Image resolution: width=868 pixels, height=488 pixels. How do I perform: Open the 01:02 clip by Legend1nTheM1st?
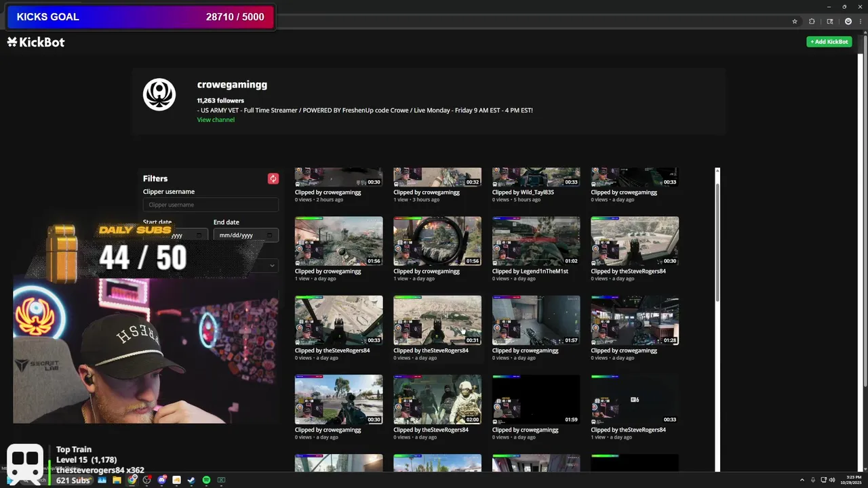pos(536,241)
